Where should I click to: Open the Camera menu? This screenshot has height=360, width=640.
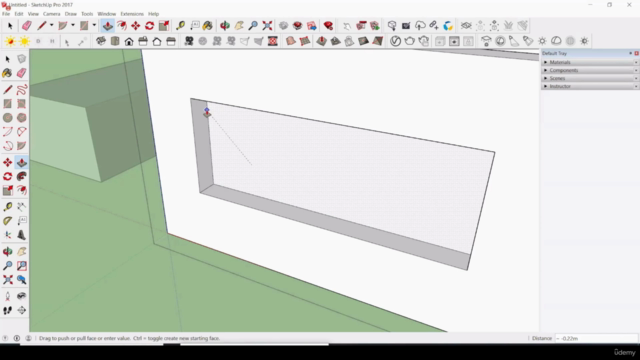pos(51,14)
